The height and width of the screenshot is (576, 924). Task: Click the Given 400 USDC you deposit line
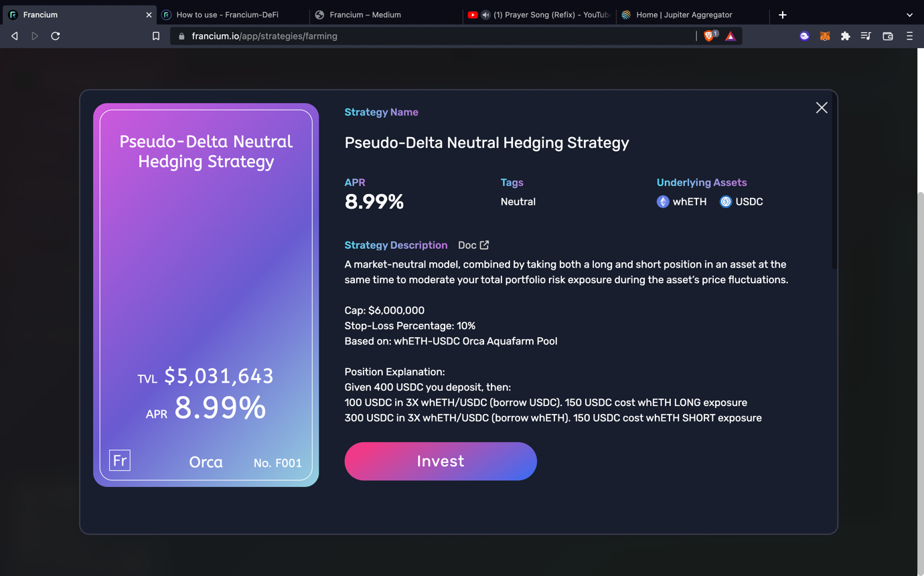point(428,387)
